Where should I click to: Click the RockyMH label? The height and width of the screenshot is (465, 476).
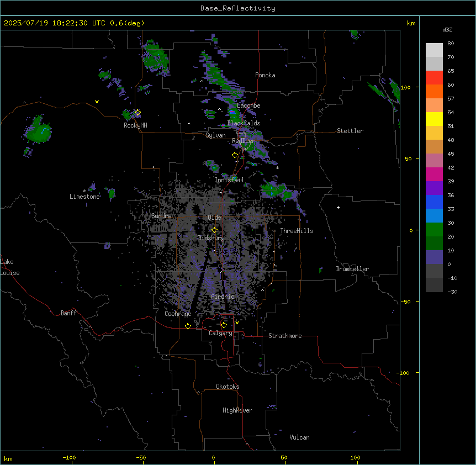coord(135,125)
